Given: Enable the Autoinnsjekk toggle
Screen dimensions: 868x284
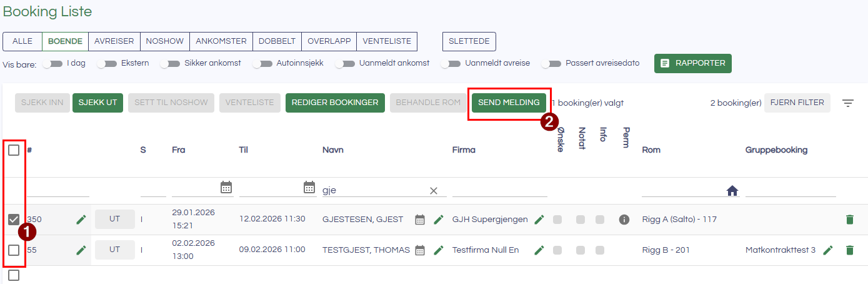Looking at the screenshot, I should [266, 63].
